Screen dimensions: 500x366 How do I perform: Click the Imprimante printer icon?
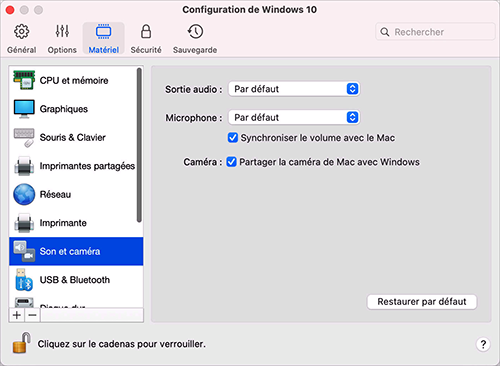click(x=24, y=223)
